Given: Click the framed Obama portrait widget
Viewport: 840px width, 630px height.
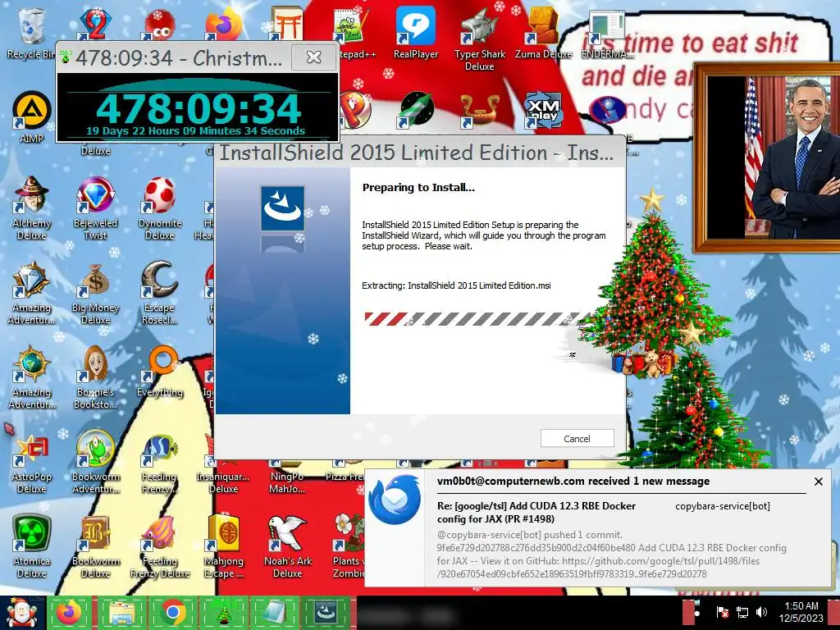Looking at the screenshot, I should pos(767,157).
